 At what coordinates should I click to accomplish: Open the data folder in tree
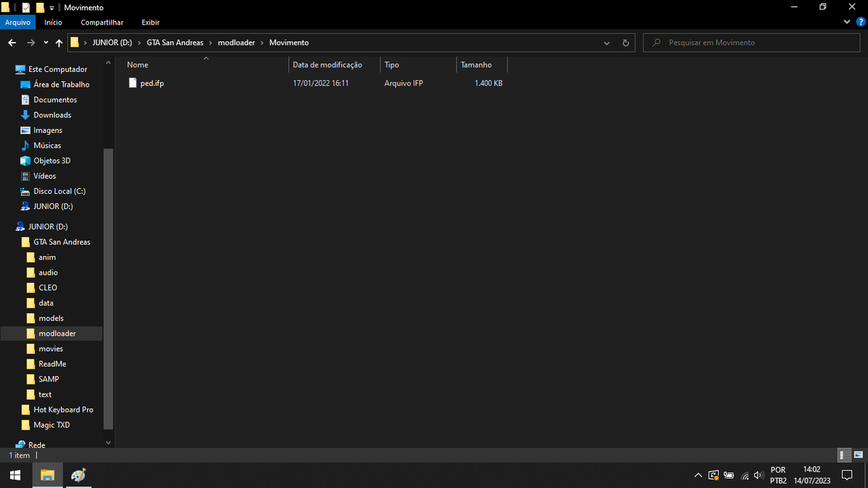point(45,303)
